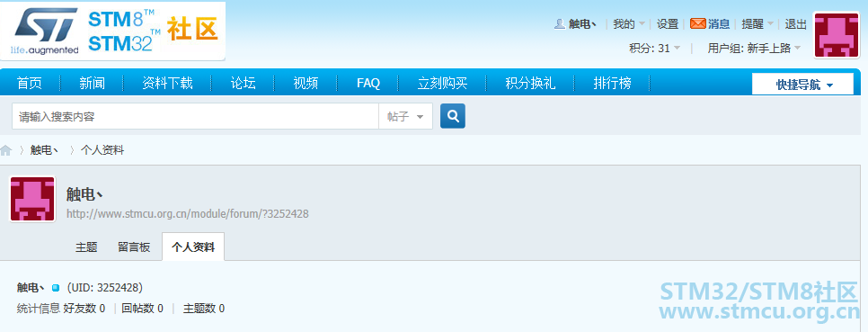This screenshot has width=868, height=332.
Task: Switch to the 留言板 tab
Action: click(x=134, y=247)
